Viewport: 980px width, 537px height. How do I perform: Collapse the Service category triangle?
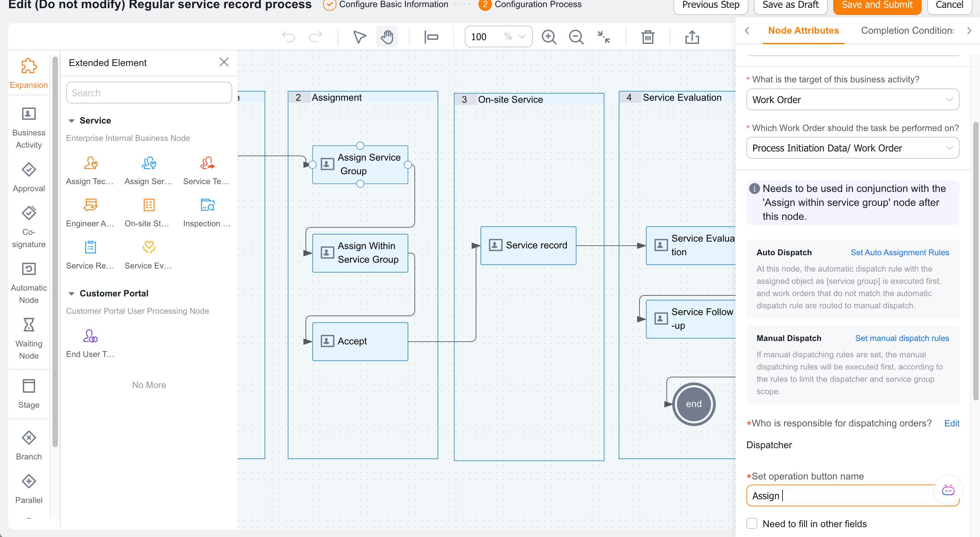click(71, 121)
